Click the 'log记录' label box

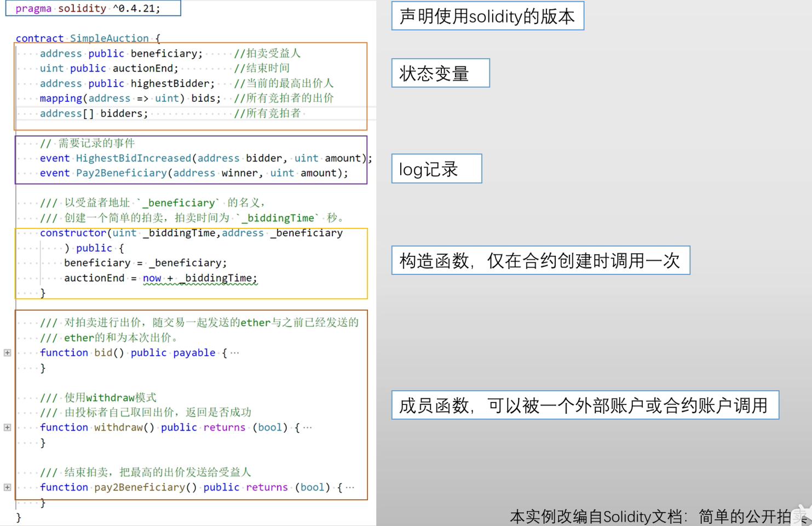tap(437, 169)
